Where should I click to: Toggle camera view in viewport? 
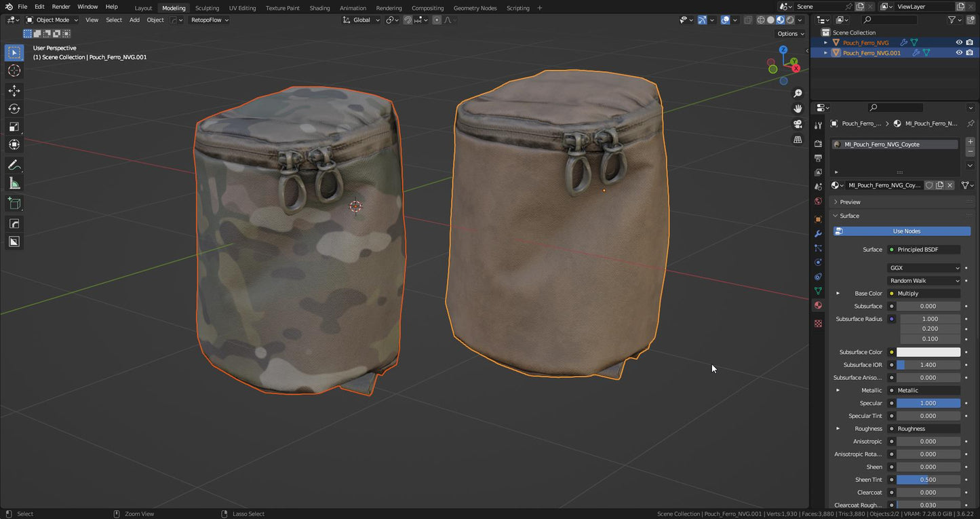(798, 124)
